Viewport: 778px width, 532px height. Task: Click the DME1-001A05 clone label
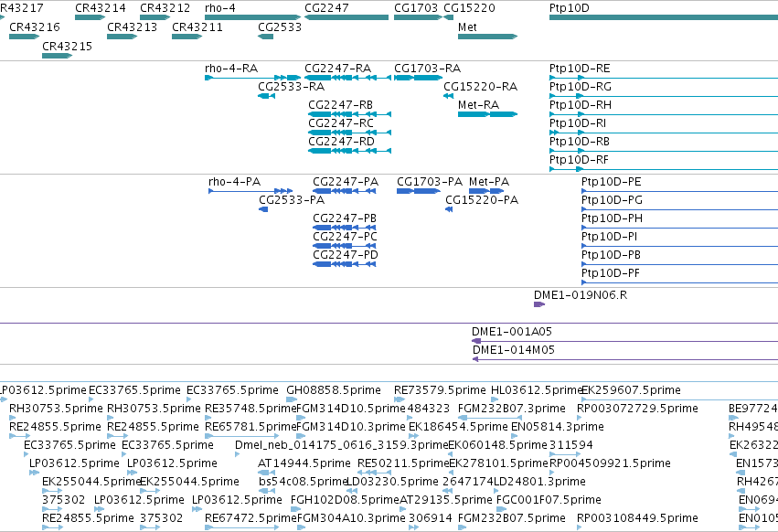512,332
